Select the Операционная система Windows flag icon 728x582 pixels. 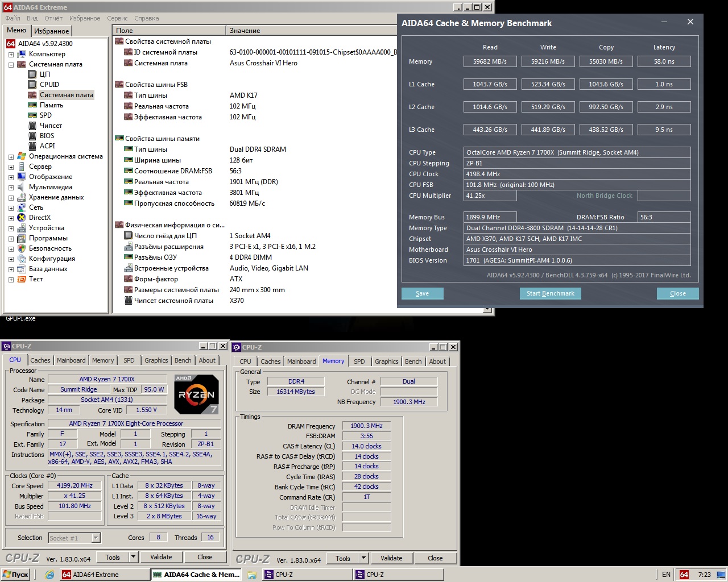click(x=22, y=156)
